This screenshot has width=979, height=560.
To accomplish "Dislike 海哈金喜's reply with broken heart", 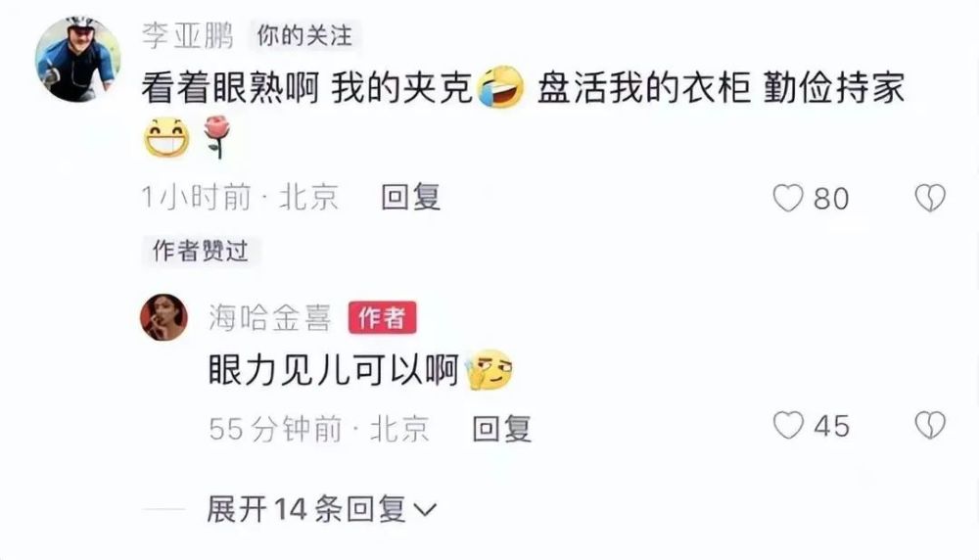I will click(x=930, y=426).
